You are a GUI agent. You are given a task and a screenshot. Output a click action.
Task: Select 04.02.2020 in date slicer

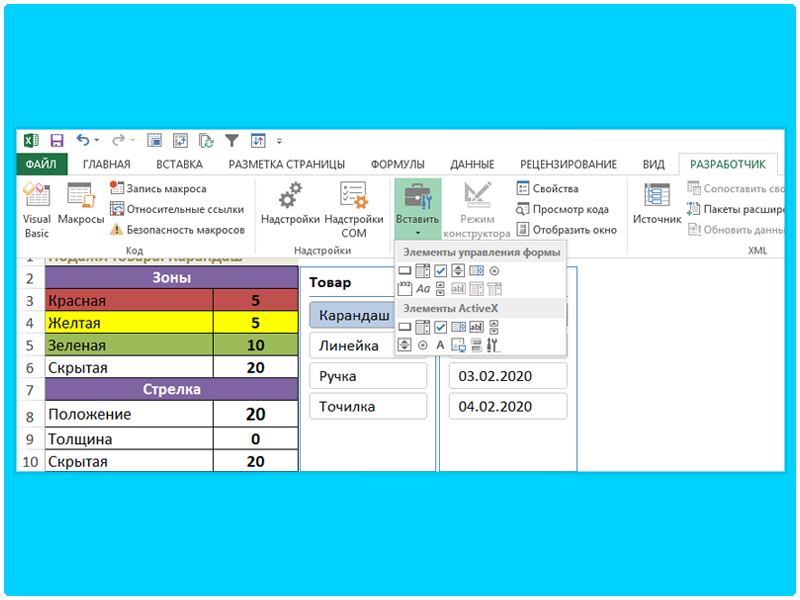click(508, 407)
